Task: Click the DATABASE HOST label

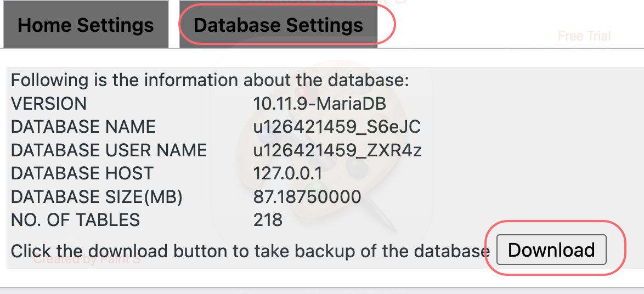Action: [83, 173]
